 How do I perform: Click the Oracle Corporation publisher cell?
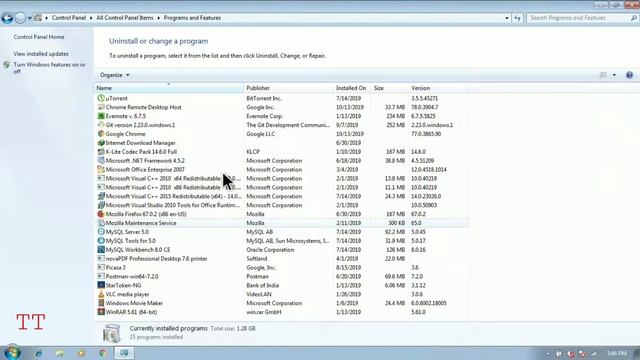tap(270, 250)
